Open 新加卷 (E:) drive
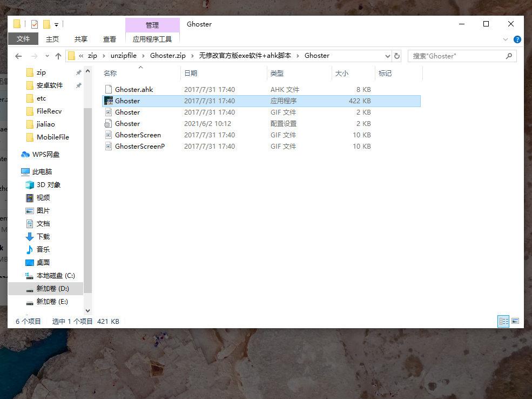Viewport: 532px width, 399px height. click(x=52, y=302)
